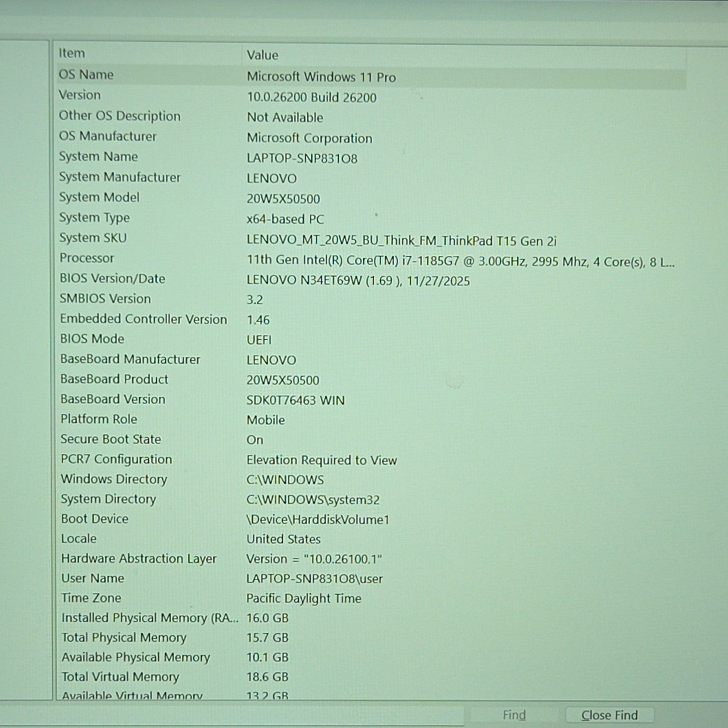Select the System Type label
This screenshot has height=728, width=728.
click(95, 218)
